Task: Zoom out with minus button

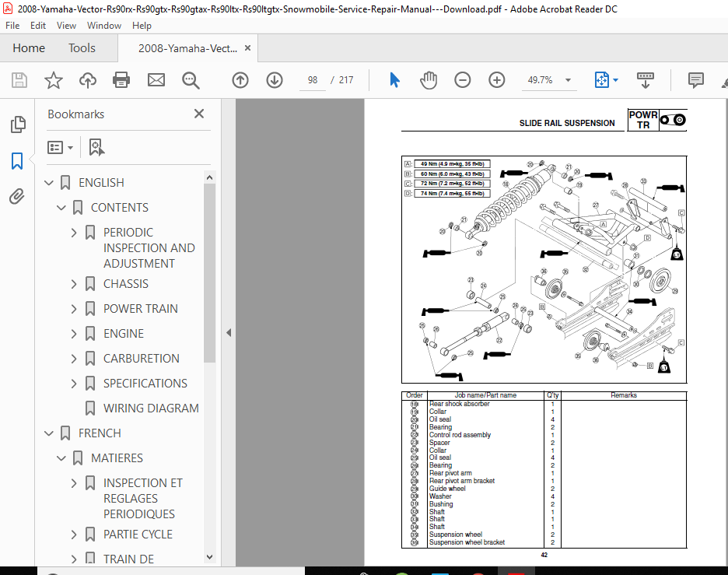Action: click(463, 80)
